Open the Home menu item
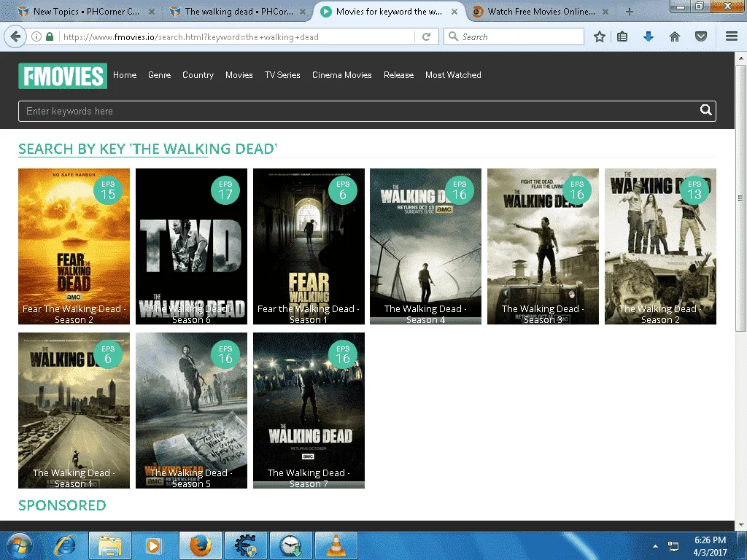Image resolution: width=747 pixels, height=560 pixels. (125, 75)
